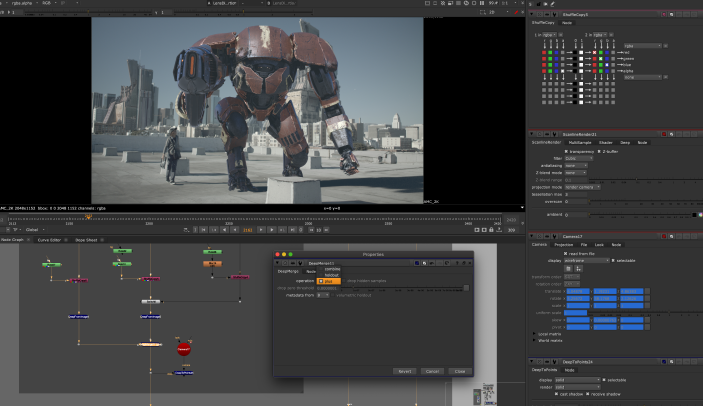This screenshot has height=406, width=703.
Task: Click Cancel in Properties dialog
Action: tap(432, 371)
